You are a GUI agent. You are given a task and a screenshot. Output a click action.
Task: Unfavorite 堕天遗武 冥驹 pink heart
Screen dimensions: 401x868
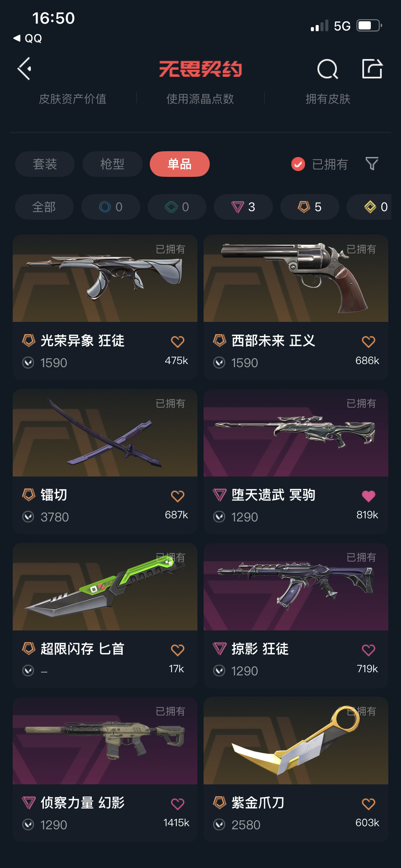coord(368,496)
